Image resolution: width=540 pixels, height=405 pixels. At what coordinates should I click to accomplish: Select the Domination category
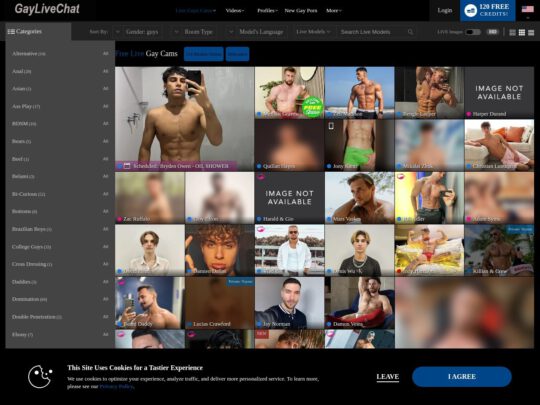30,299
